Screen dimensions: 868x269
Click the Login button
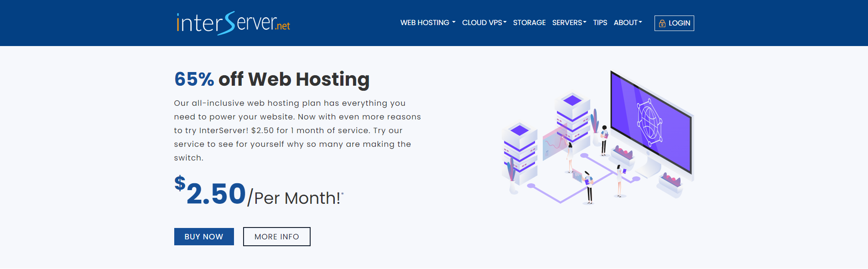click(x=674, y=23)
